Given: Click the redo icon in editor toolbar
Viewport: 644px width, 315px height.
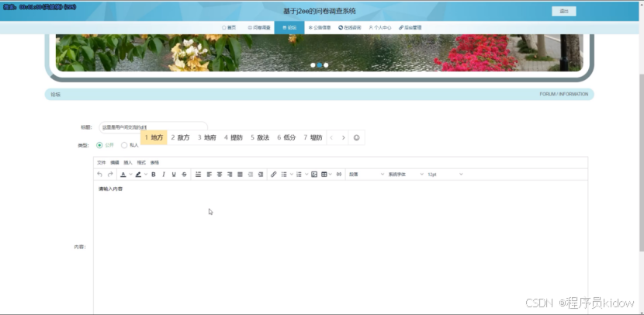Looking at the screenshot, I should click(x=110, y=175).
